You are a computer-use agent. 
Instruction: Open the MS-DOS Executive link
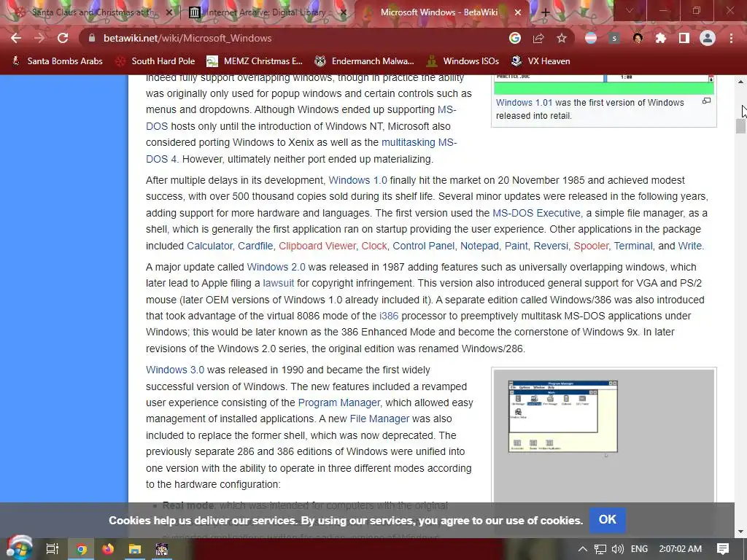[536, 213]
